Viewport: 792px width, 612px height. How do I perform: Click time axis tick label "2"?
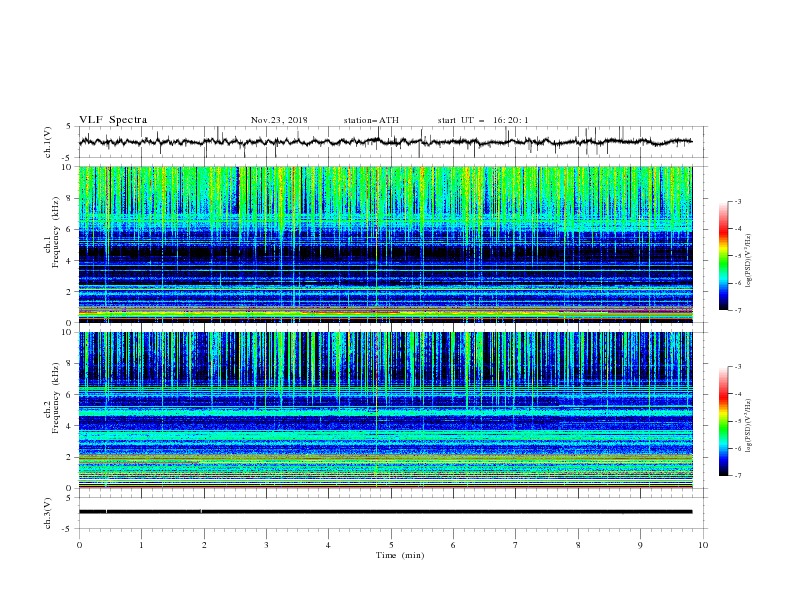coord(204,545)
